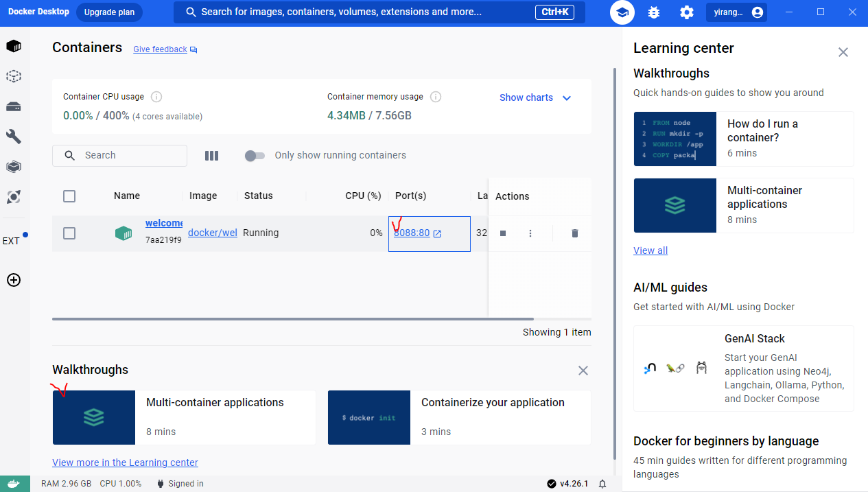Close the Learning center panel

point(843,52)
